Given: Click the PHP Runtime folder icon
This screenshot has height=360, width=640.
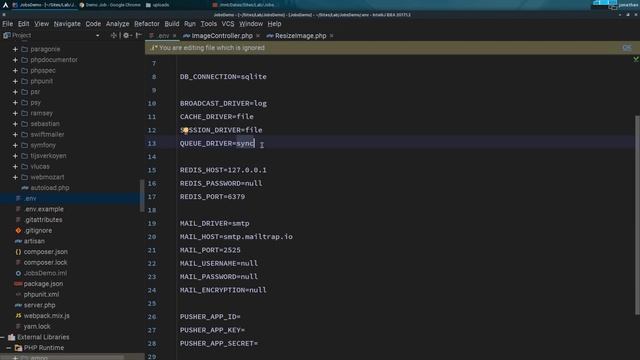Looking at the screenshot, I should (x=18, y=348).
